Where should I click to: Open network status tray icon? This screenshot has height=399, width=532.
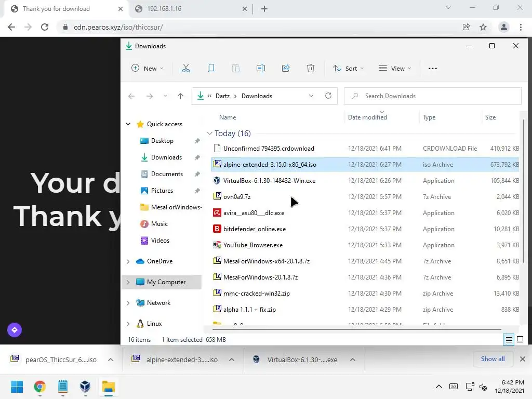(470, 387)
